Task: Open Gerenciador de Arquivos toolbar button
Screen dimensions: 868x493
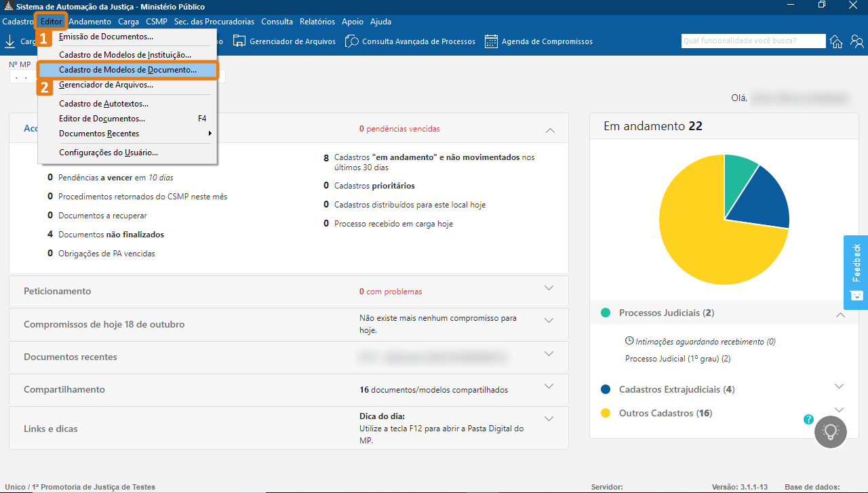Action: [x=284, y=41]
